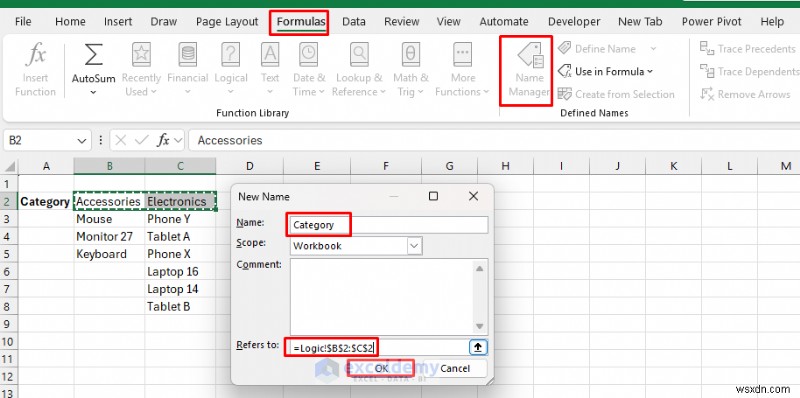Open Recently Used functions

pyautogui.click(x=141, y=69)
